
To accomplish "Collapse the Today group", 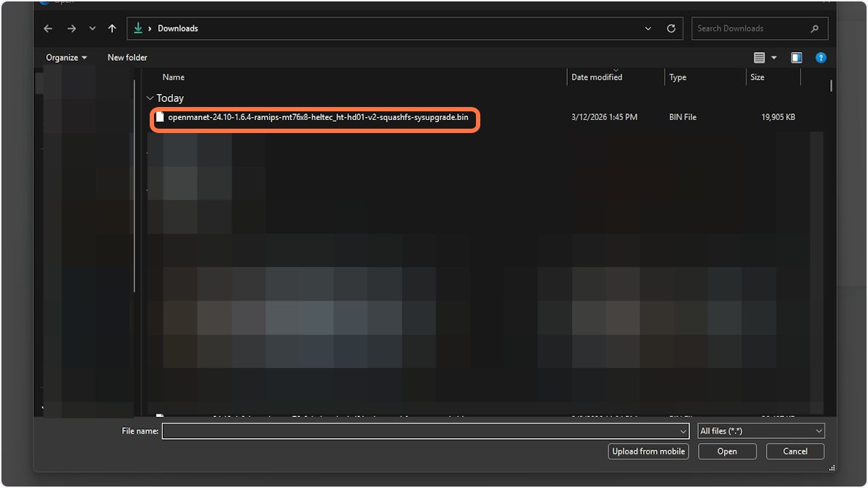I will pyautogui.click(x=150, y=98).
